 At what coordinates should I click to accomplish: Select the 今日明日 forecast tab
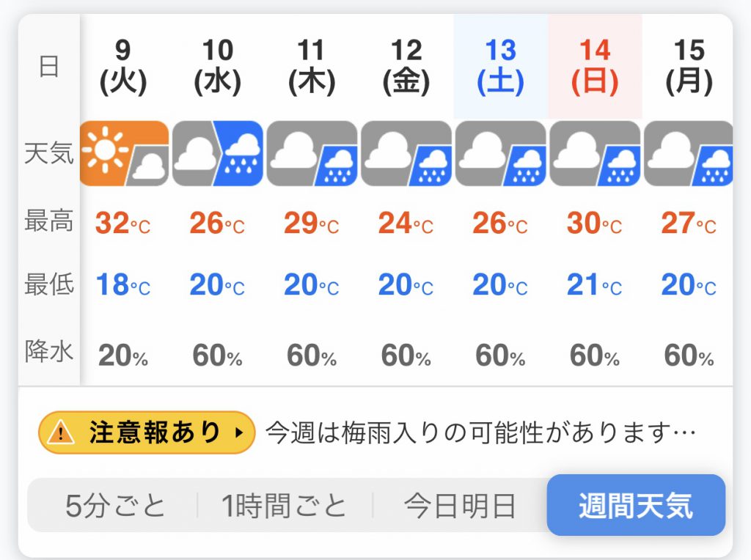(x=460, y=506)
